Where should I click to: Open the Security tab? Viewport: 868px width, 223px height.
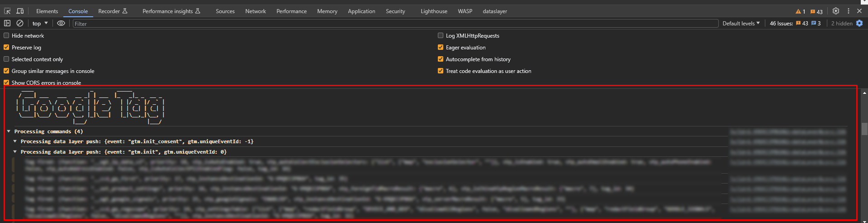(x=395, y=11)
